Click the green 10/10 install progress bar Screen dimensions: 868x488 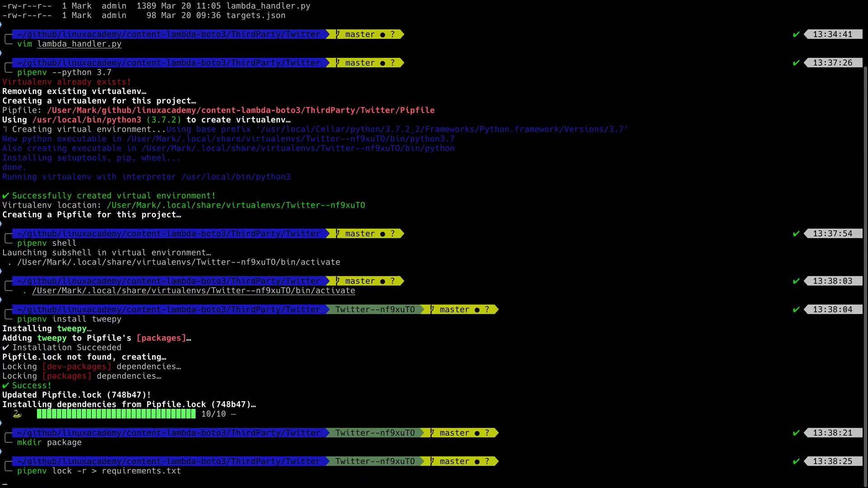116,414
